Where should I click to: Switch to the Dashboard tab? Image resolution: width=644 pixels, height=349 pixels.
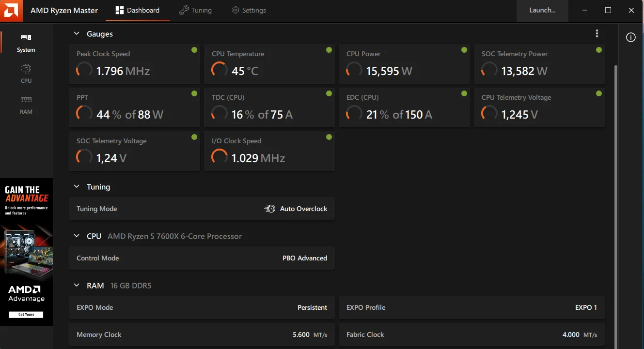[x=138, y=10]
